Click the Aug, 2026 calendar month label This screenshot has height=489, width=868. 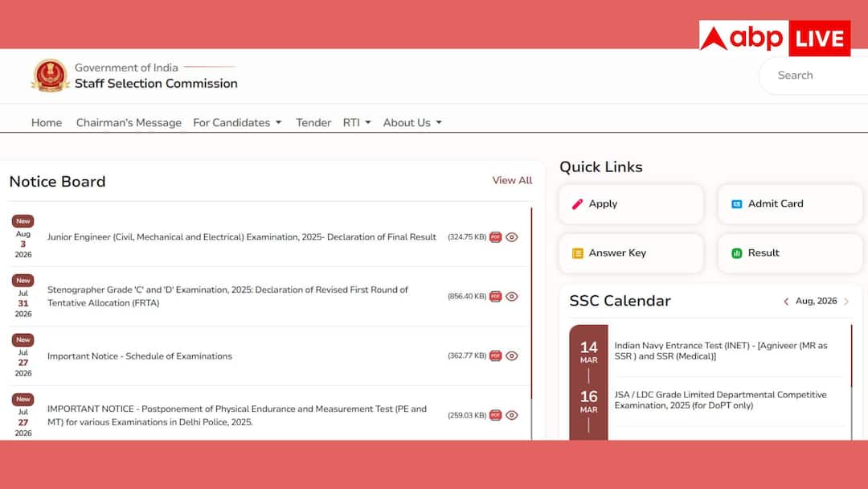click(x=816, y=301)
